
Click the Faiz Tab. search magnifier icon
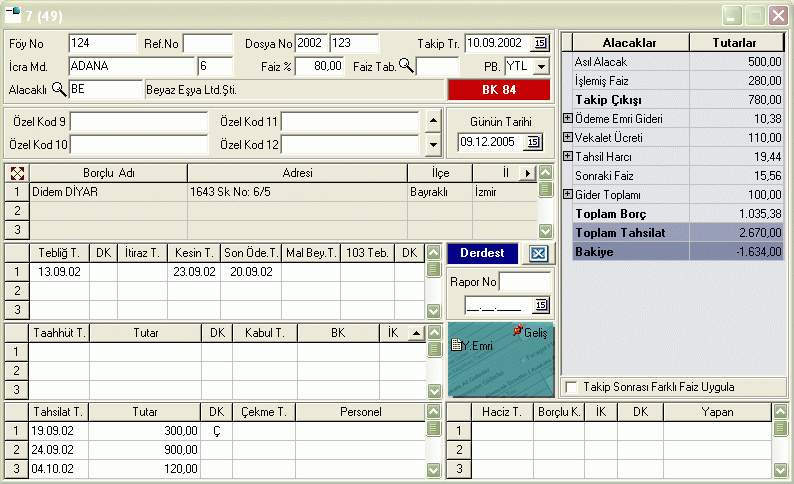(406, 65)
